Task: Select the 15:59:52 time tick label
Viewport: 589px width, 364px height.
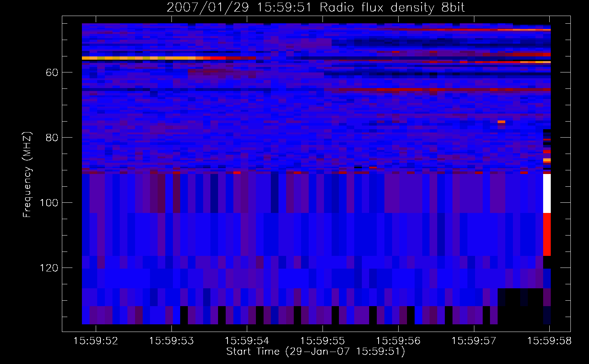Action: pyautogui.click(x=96, y=341)
